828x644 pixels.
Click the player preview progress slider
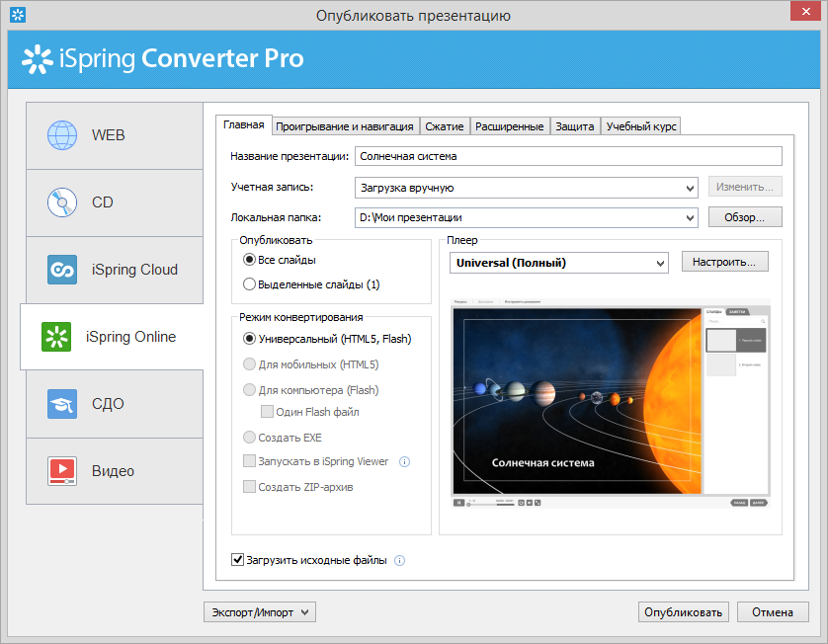[x=490, y=504]
